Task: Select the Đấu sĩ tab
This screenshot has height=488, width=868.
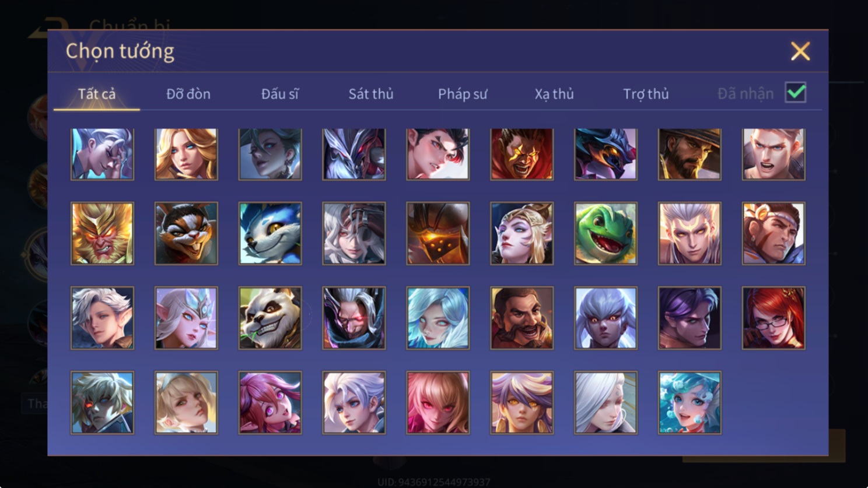Action: [x=279, y=94]
